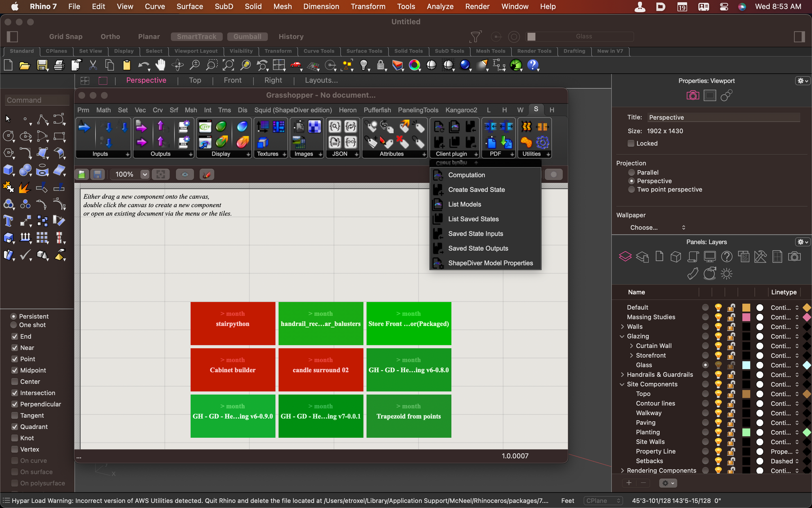Select Two point perspective radio button

click(631, 189)
